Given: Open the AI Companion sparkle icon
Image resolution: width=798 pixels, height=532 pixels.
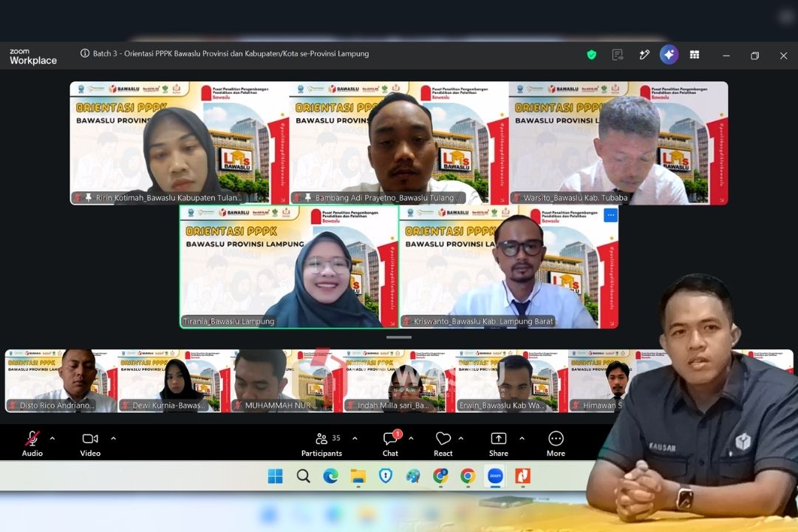Looking at the screenshot, I should (669, 55).
